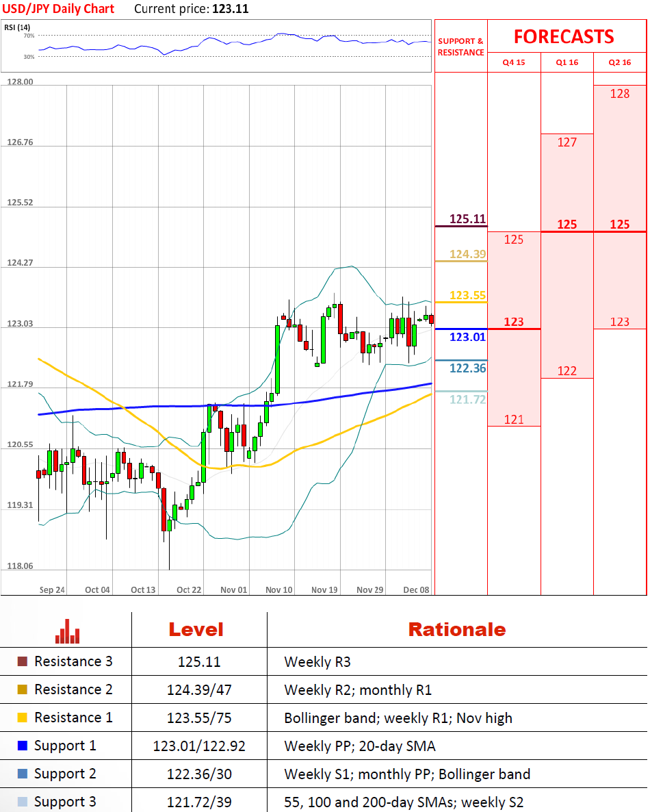Click the Support 2 steel-blue color swatch
This screenshot has width=650, height=812.
click(x=23, y=773)
